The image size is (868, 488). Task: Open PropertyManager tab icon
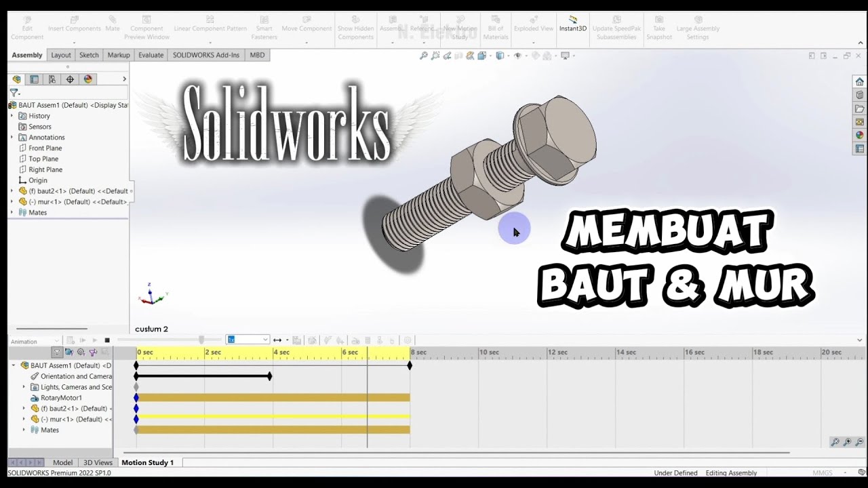coord(35,79)
